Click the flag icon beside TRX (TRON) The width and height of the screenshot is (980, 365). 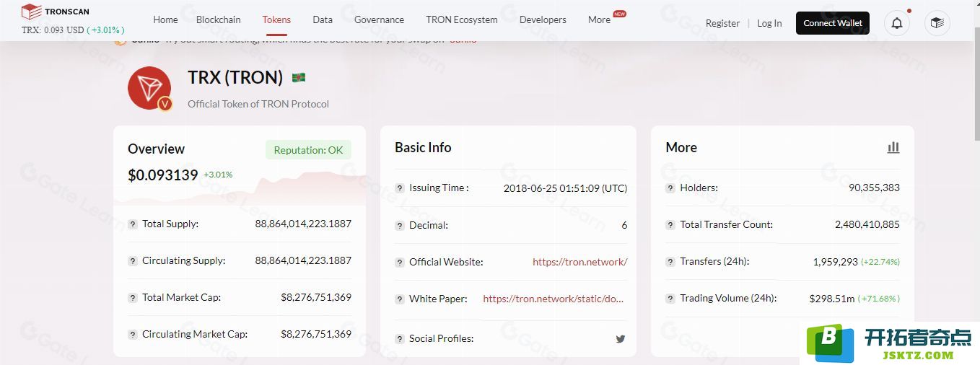[x=299, y=77]
